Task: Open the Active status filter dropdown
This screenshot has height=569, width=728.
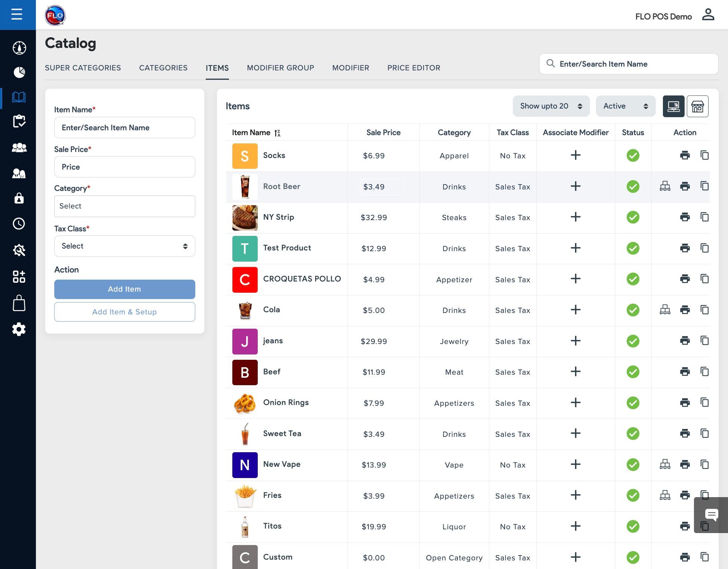Action: point(625,106)
